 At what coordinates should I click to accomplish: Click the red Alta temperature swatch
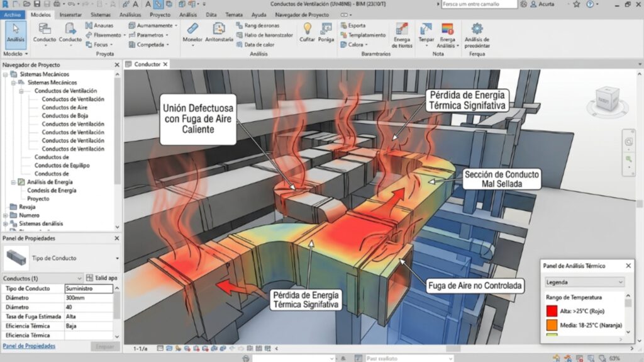[x=552, y=310]
